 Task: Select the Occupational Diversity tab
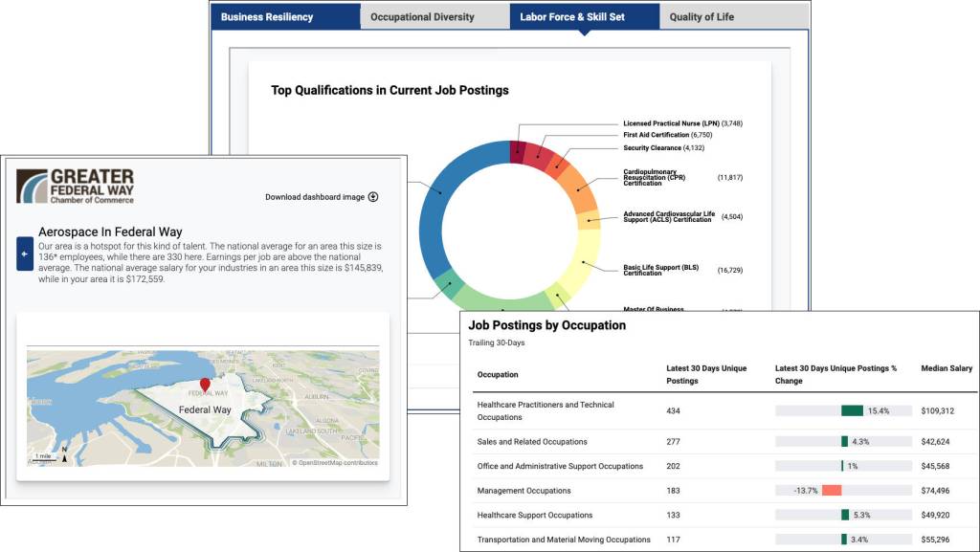point(421,16)
